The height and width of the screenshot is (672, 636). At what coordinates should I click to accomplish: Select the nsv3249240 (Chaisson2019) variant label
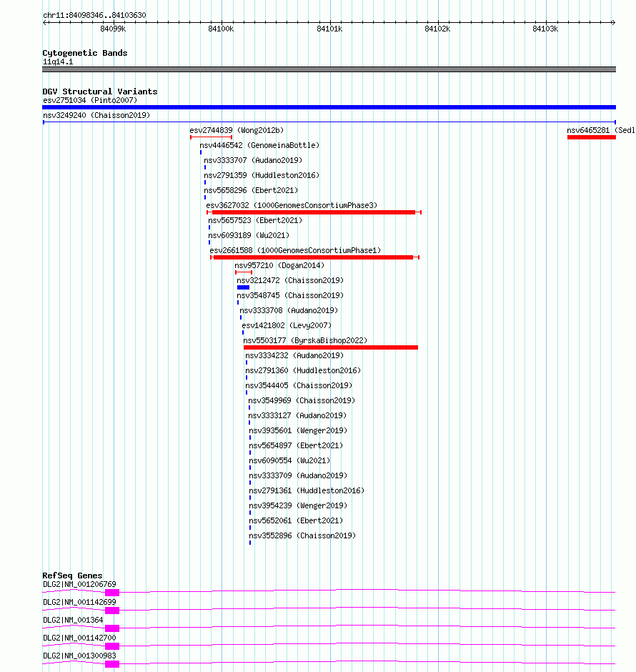96,115
